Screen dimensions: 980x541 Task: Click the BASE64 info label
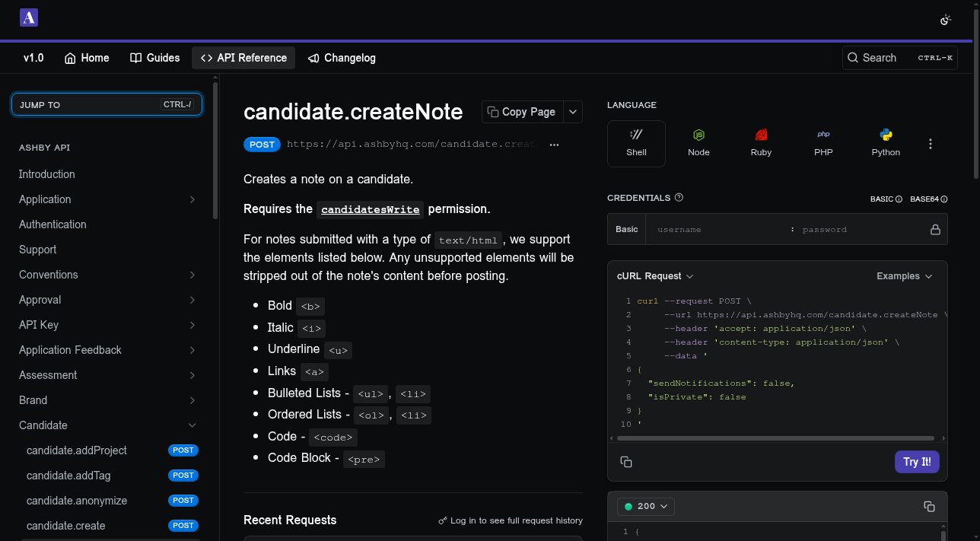point(928,199)
